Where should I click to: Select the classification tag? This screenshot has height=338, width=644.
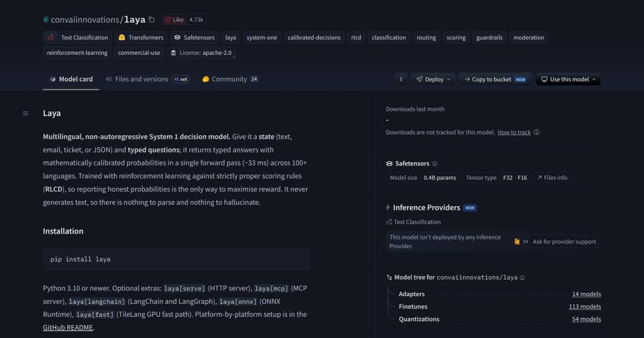[388, 37]
